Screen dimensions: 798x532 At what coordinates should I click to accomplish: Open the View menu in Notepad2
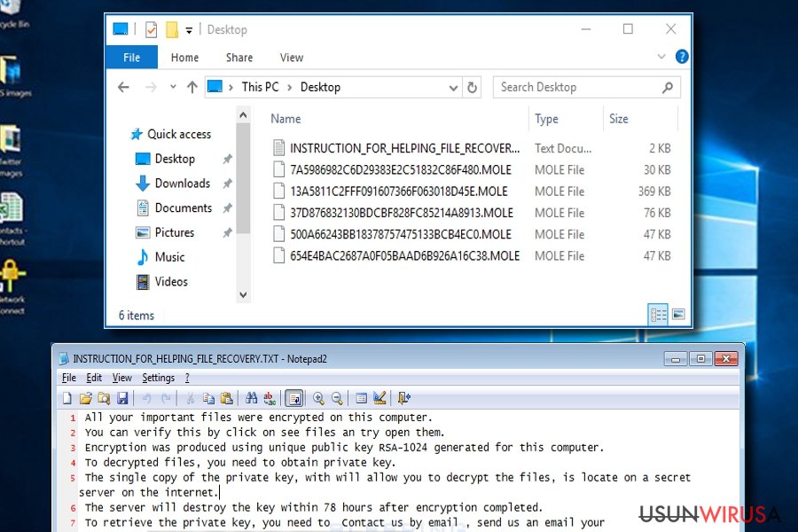point(122,378)
